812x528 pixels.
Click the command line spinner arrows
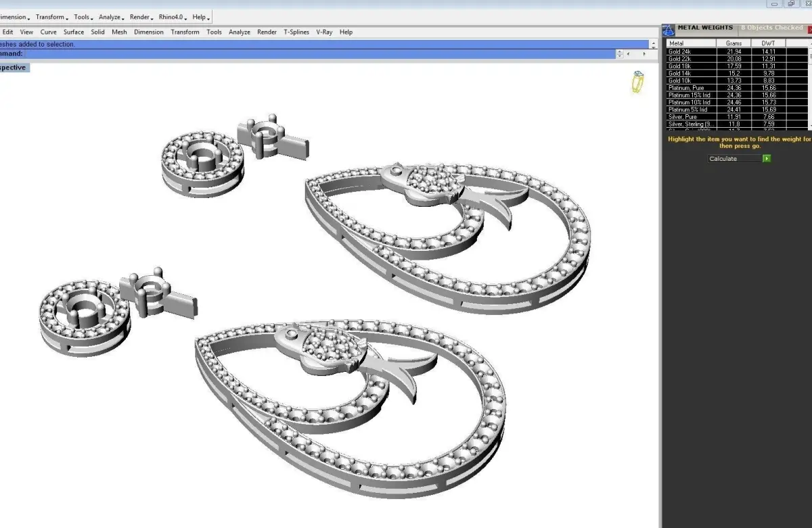pyautogui.click(x=619, y=53)
